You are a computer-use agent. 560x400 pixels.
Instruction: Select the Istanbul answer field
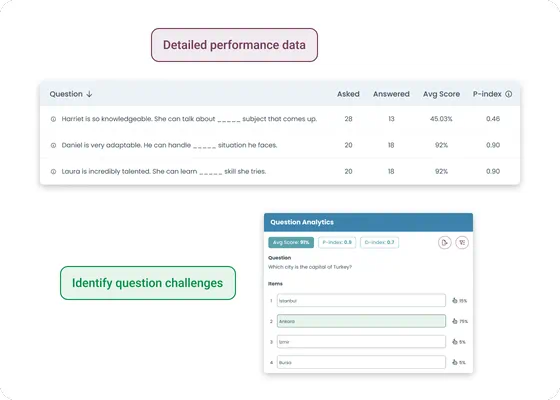(361, 300)
